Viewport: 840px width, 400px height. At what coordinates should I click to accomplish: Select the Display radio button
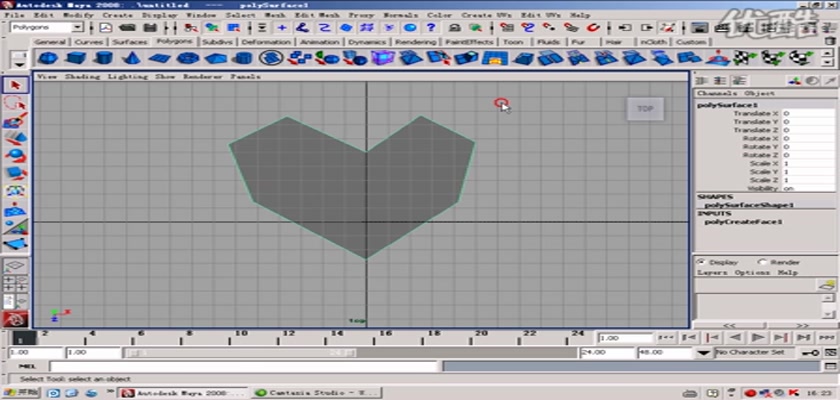(x=699, y=262)
